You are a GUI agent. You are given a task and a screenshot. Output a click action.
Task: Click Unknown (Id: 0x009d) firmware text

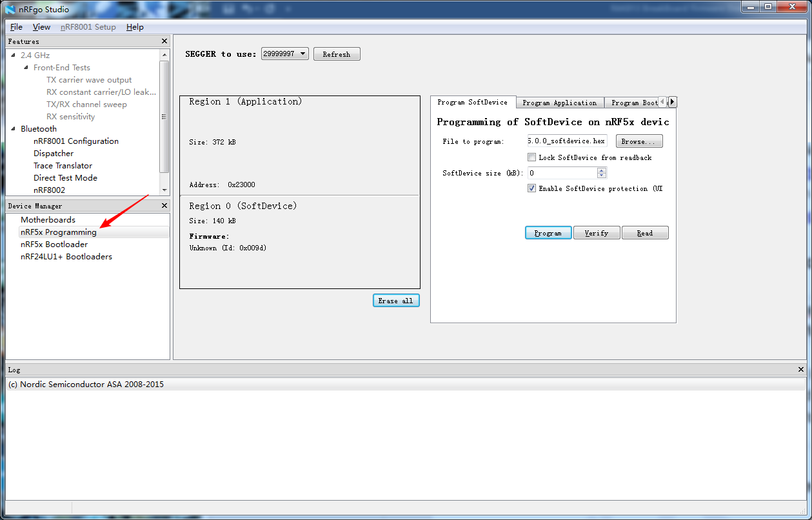(228, 248)
